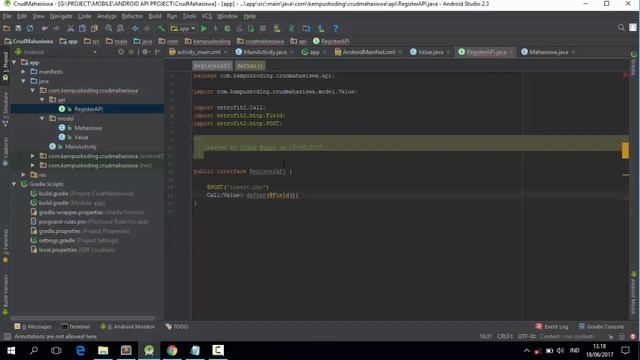Screen dimensions: 640x360
Task: Switch to the MainActivity.java tab
Action: pos(265,52)
